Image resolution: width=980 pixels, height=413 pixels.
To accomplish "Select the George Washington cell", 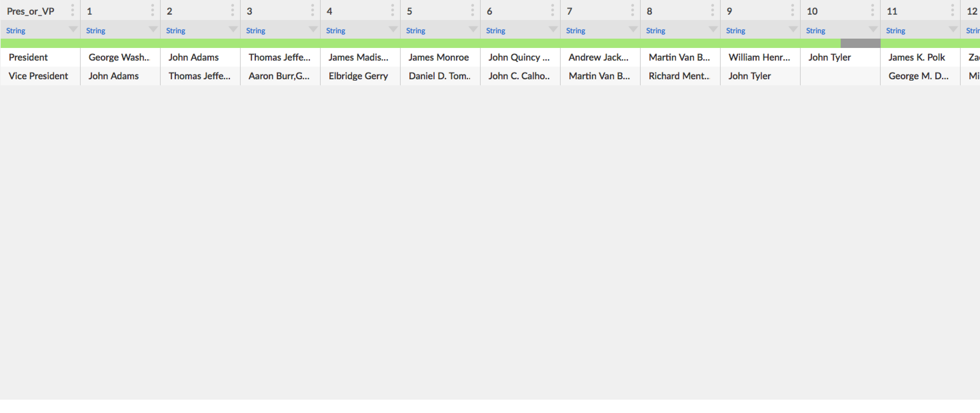I will click(x=119, y=57).
